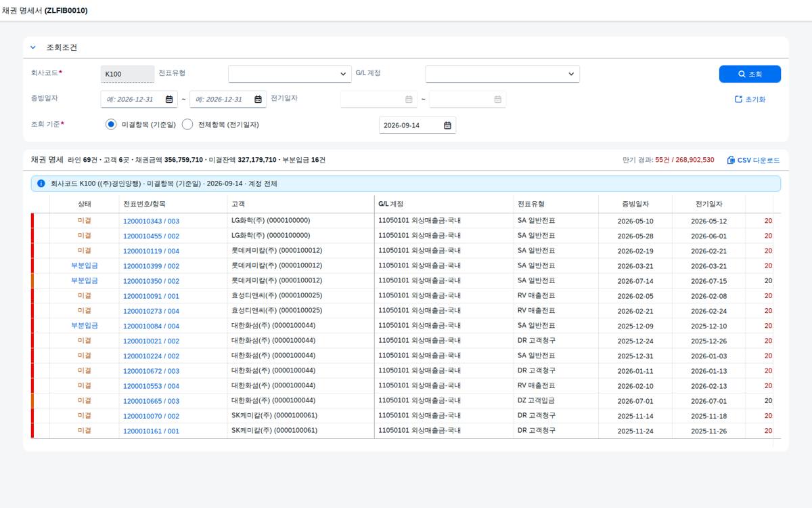The height and width of the screenshot is (508, 812).
Task: Open document link 1200010091 / 001
Action: (x=151, y=296)
